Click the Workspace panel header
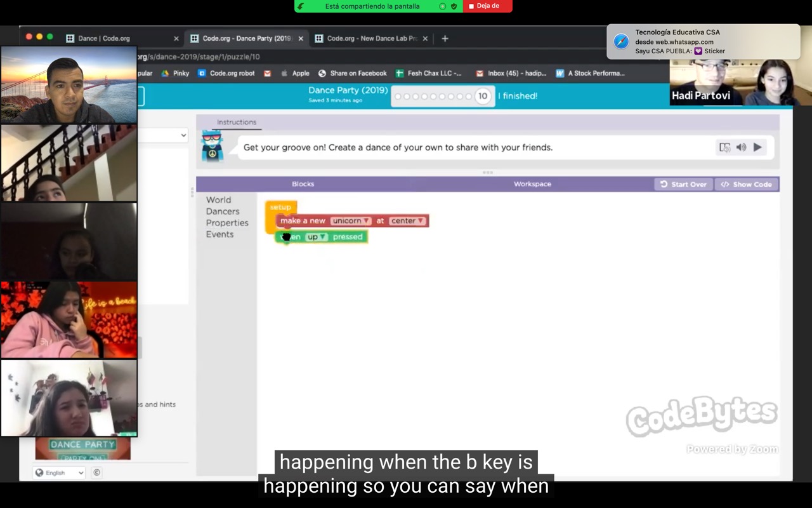This screenshot has height=508, width=812. coord(532,184)
